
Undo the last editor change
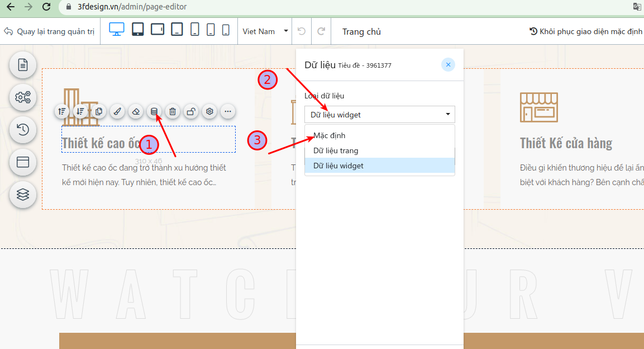(x=302, y=31)
